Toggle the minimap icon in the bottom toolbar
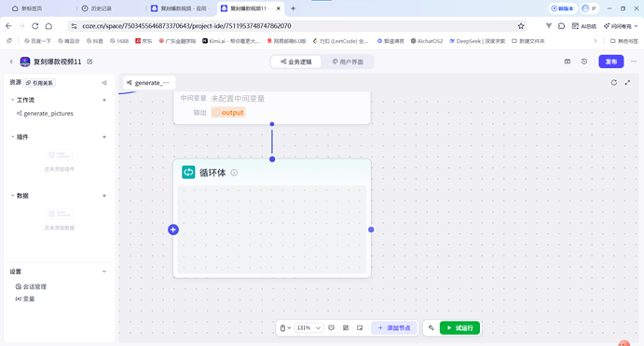This screenshot has height=346, width=644. point(360,328)
